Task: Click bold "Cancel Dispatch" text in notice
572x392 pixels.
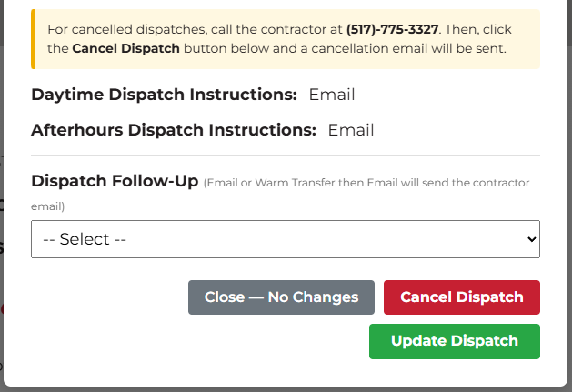Action: click(125, 48)
